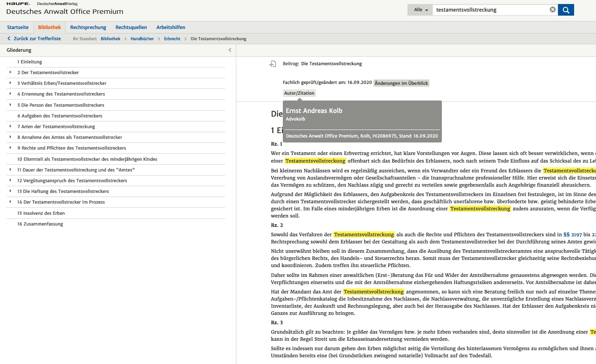Clear the search field with the X icon
The image size is (596, 364).
pyautogui.click(x=553, y=10)
